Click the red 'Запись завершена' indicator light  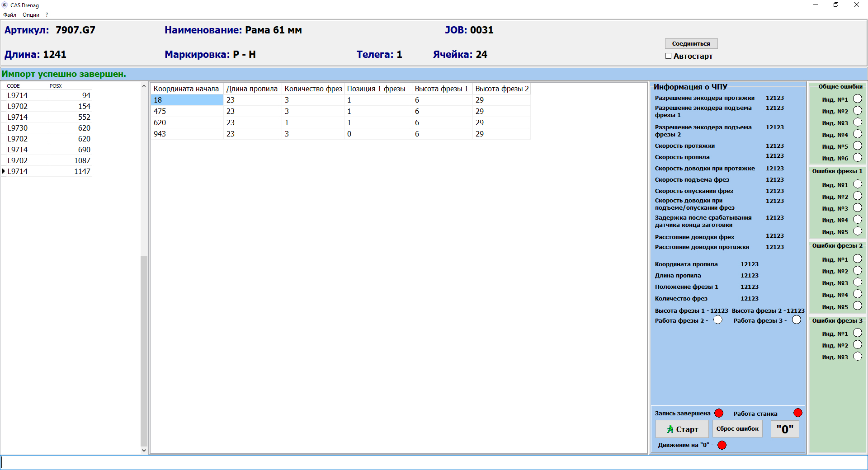[719, 413]
